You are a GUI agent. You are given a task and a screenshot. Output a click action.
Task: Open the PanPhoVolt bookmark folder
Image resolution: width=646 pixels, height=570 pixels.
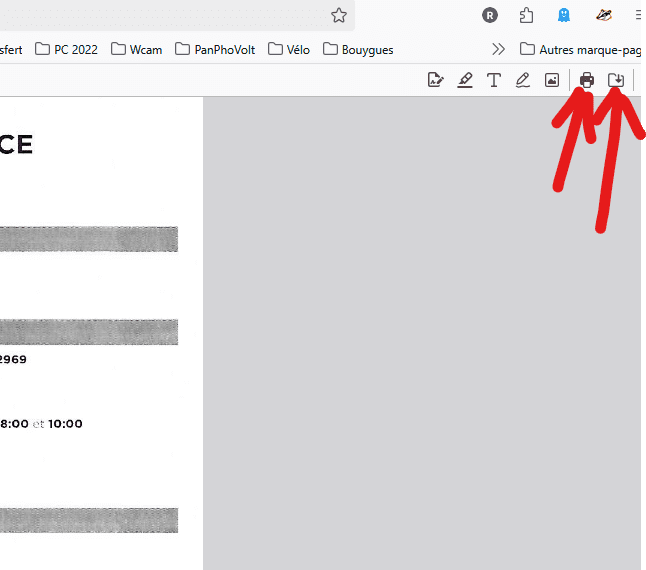pos(215,50)
